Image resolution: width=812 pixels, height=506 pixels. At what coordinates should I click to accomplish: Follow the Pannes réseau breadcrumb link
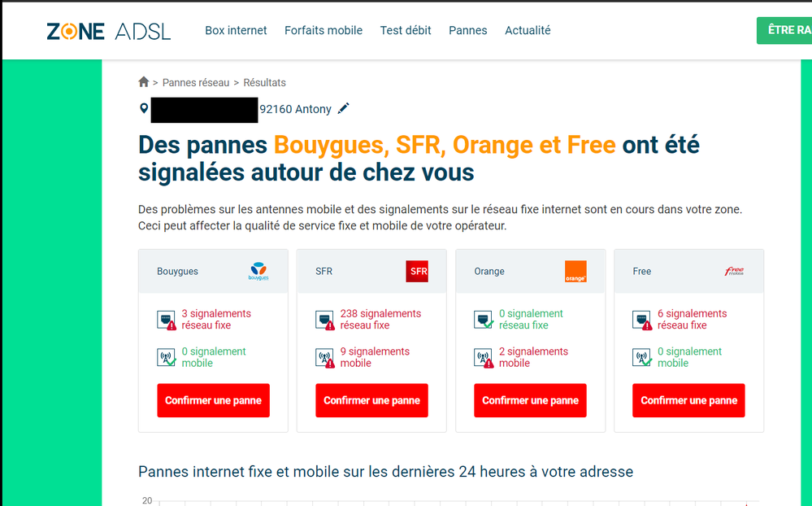click(x=196, y=83)
